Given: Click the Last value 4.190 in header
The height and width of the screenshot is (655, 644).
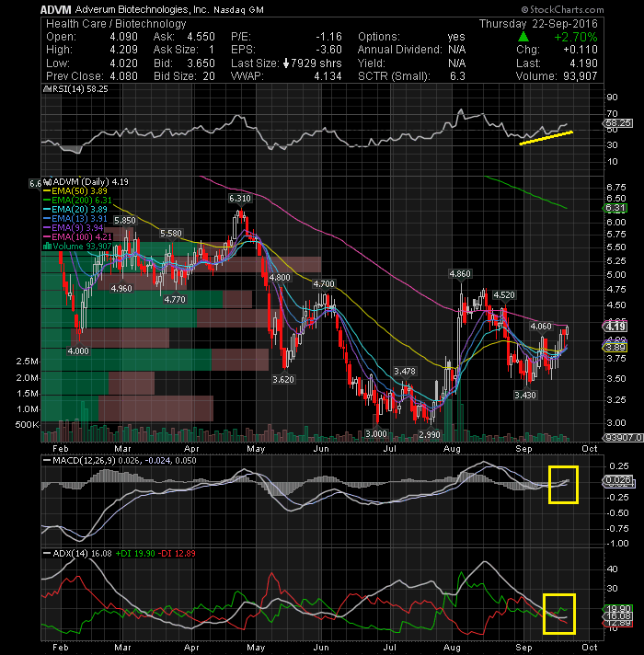Looking at the screenshot, I should tap(583, 63).
